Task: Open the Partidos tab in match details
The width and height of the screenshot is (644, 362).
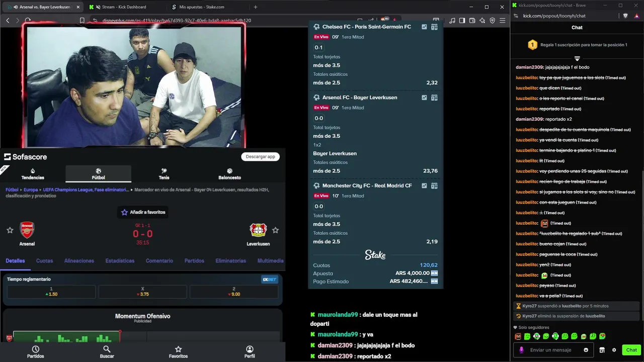Action: 194,261
